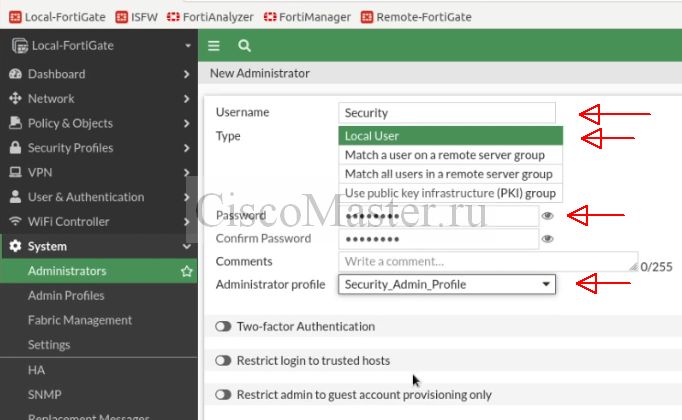Show the Confirm Password with eye icon
The width and height of the screenshot is (682, 420).
click(x=548, y=239)
